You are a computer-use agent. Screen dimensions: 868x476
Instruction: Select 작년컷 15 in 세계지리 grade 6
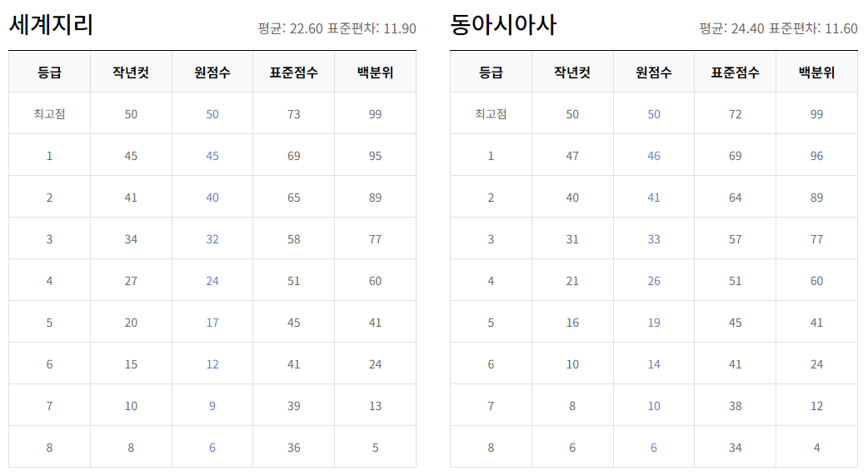131,364
